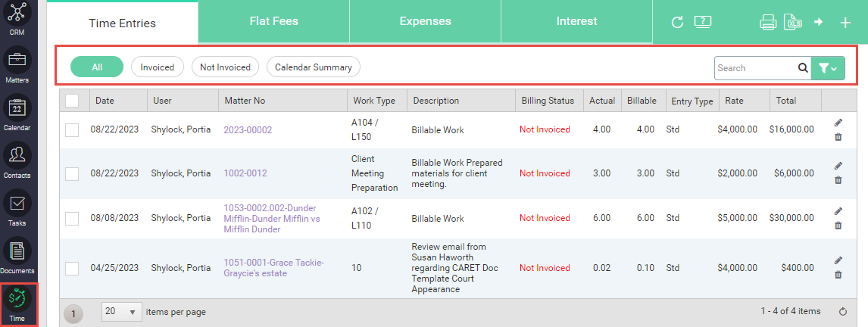Screen dimensions: 868x327
Task: Delete the 1002-0012 time entry
Action: tap(838, 180)
